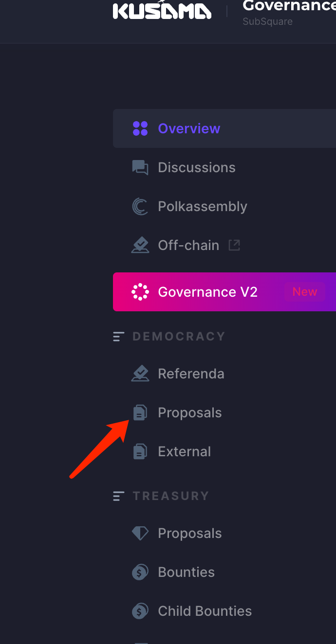Click the Referenda voting icon under Democracy
This screenshot has width=336, height=644.
(x=140, y=374)
